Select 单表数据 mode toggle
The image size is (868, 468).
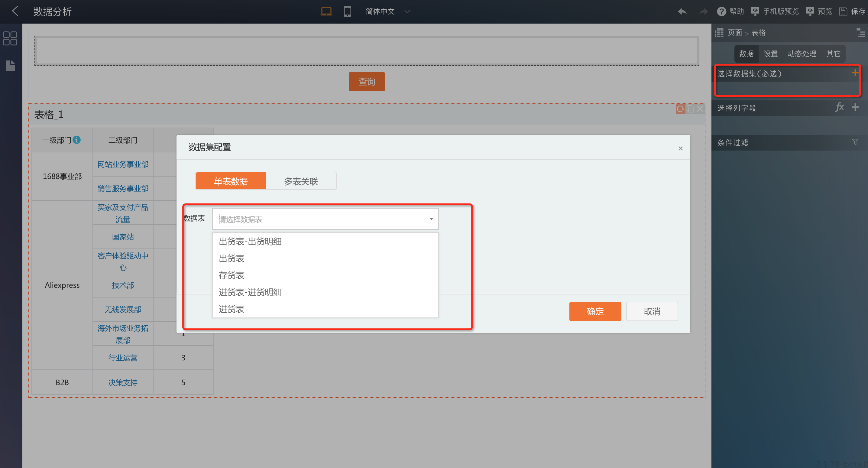[x=231, y=181]
